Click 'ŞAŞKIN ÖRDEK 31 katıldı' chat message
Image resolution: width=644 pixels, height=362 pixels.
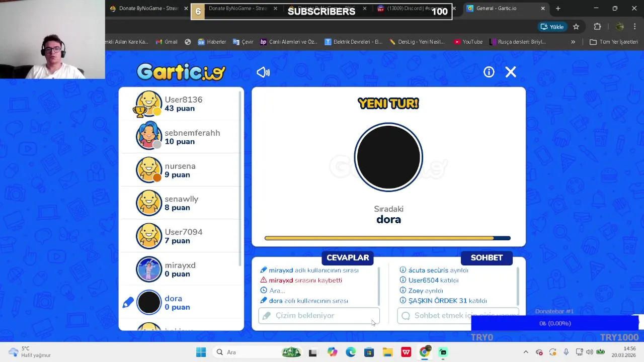pyautogui.click(x=443, y=301)
